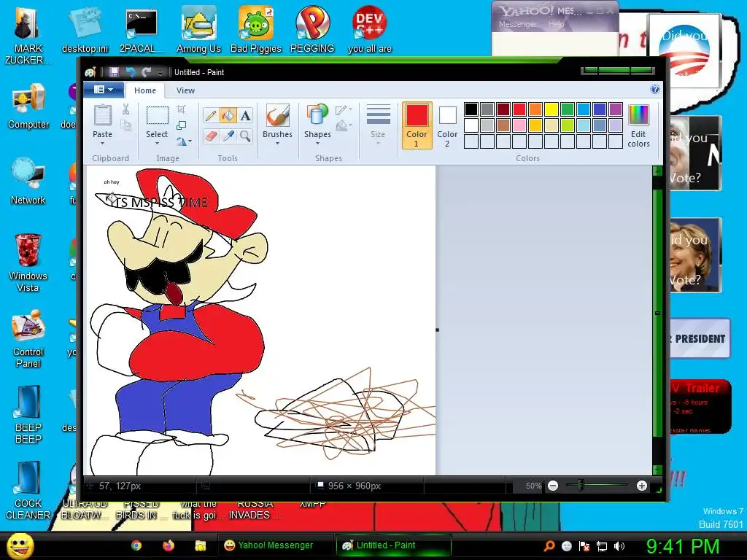Image resolution: width=747 pixels, height=560 pixels.
Task: Select the Eraser tool
Action: pyautogui.click(x=211, y=136)
